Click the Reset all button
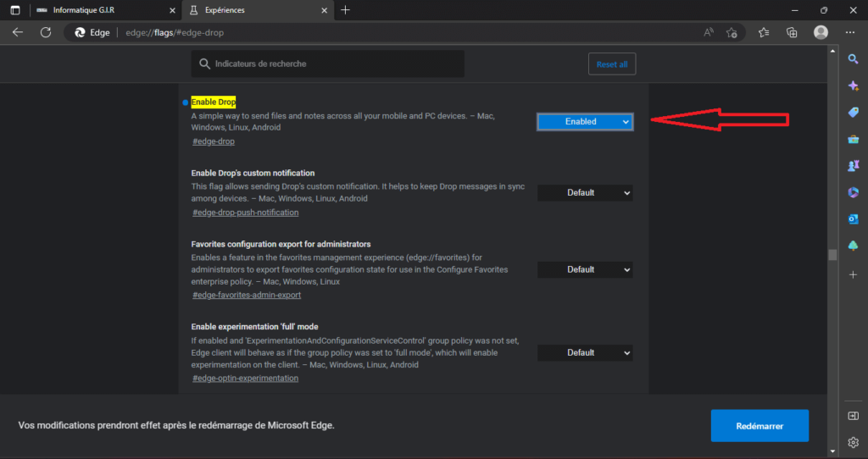The width and height of the screenshot is (868, 459). 612,64
